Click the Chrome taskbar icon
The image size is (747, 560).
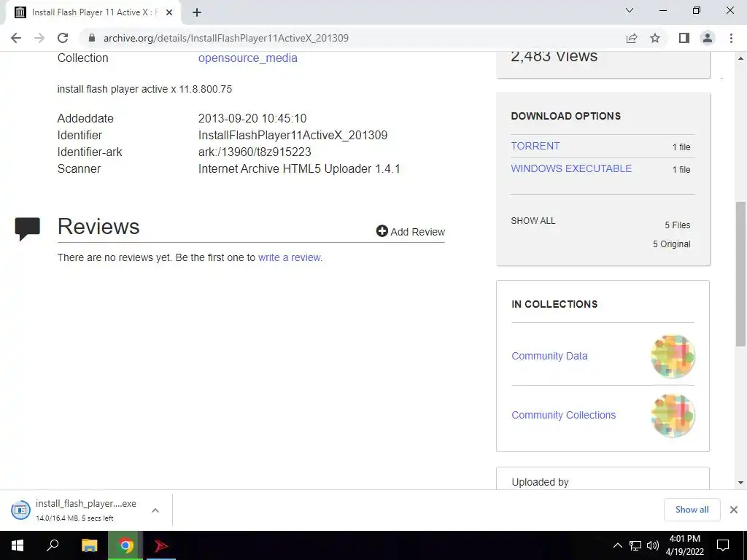coord(125,545)
